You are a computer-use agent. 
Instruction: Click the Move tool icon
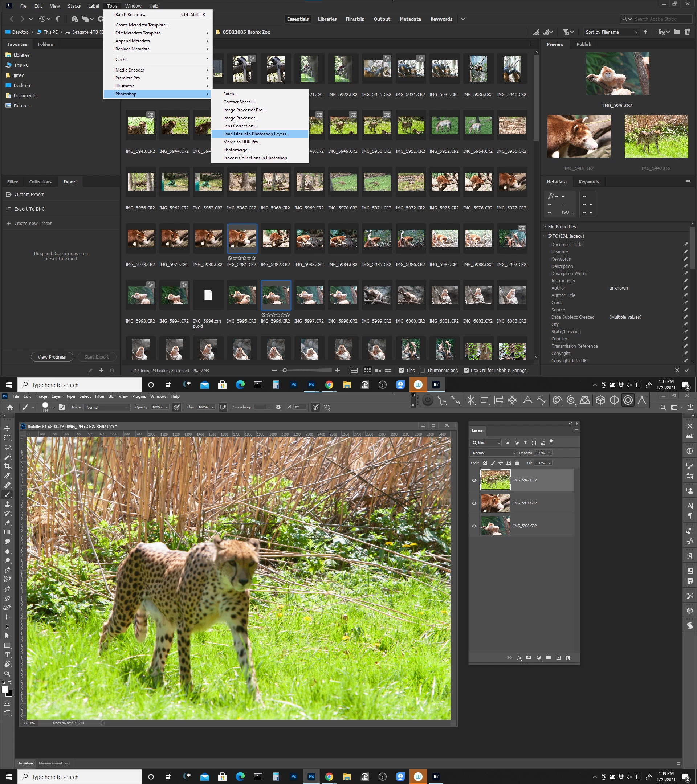[7, 428]
